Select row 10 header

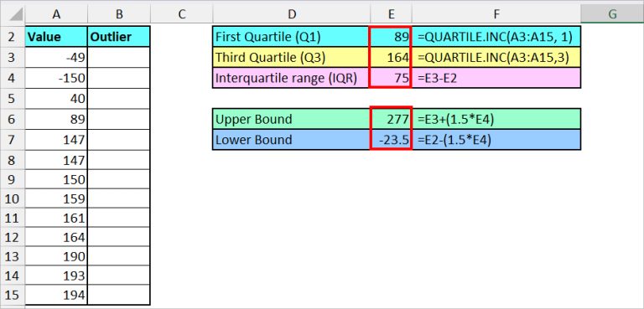point(13,198)
